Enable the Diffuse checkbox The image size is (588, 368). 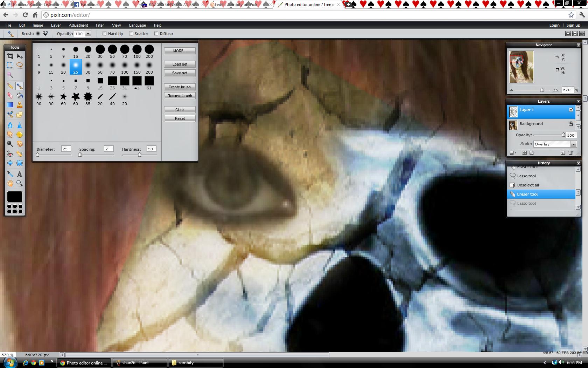156,34
